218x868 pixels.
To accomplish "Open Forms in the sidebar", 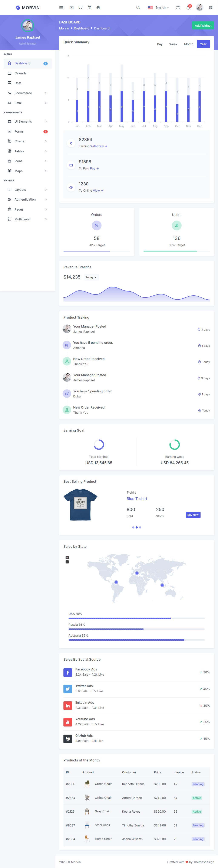I will 28,131.
